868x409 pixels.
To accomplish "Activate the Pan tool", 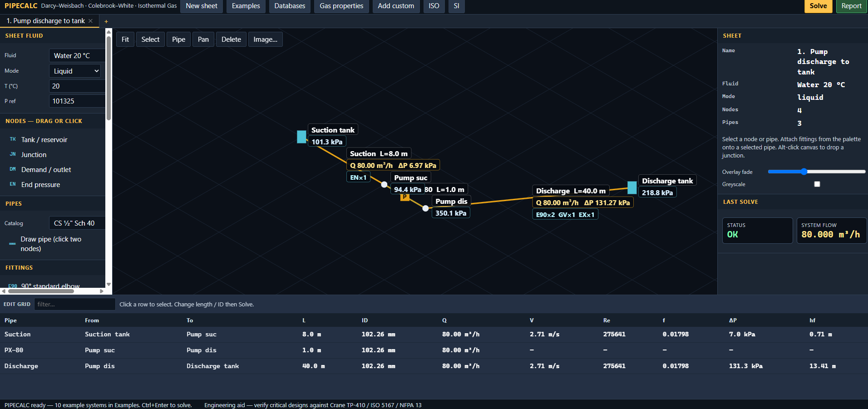I will [203, 39].
